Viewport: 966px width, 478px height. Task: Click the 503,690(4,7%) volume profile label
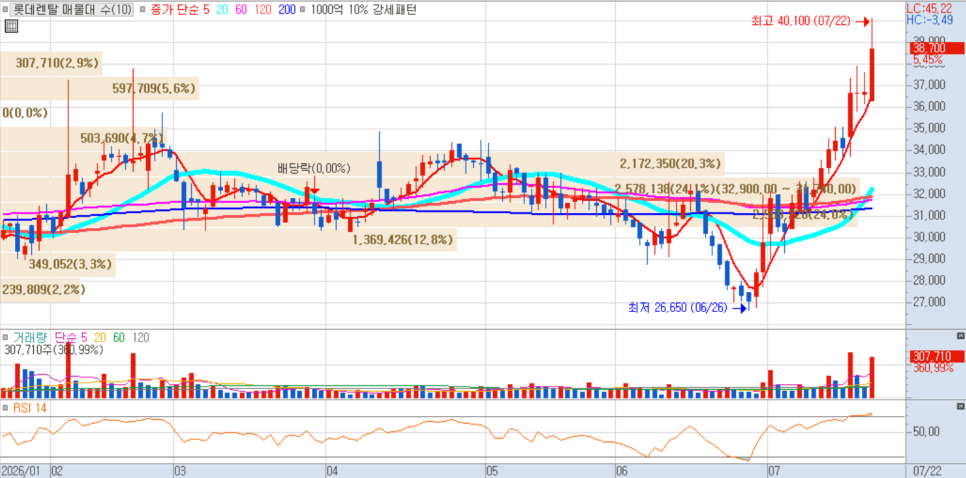click(x=123, y=138)
